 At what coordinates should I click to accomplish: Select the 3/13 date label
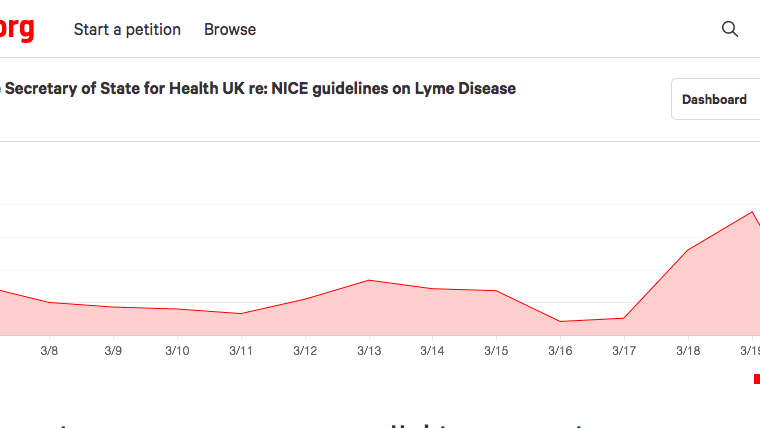click(x=369, y=351)
